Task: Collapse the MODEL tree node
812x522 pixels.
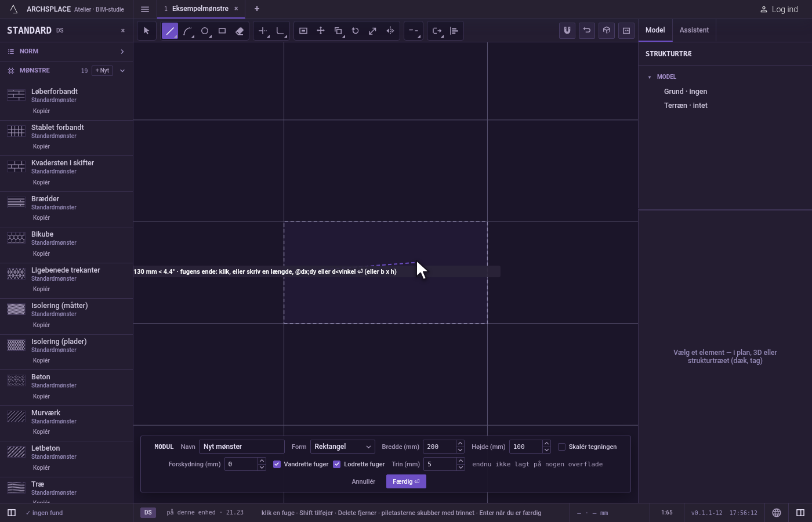Action: (x=650, y=77)
